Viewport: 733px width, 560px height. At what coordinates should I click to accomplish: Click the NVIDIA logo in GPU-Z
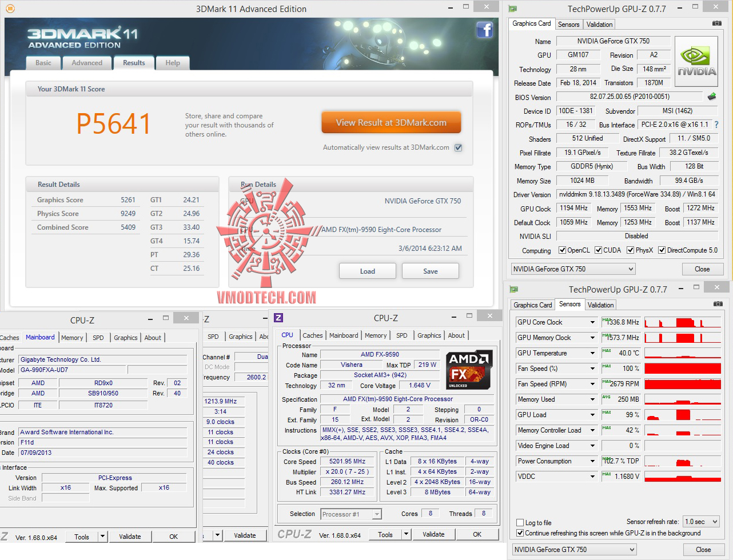coord(696,62)
